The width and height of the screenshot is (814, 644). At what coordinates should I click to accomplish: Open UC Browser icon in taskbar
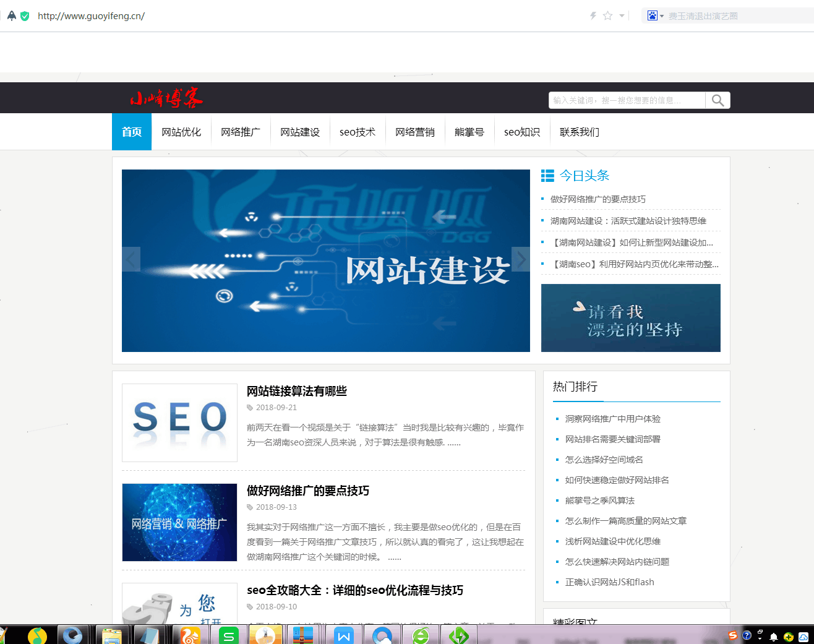pos(190,635)
